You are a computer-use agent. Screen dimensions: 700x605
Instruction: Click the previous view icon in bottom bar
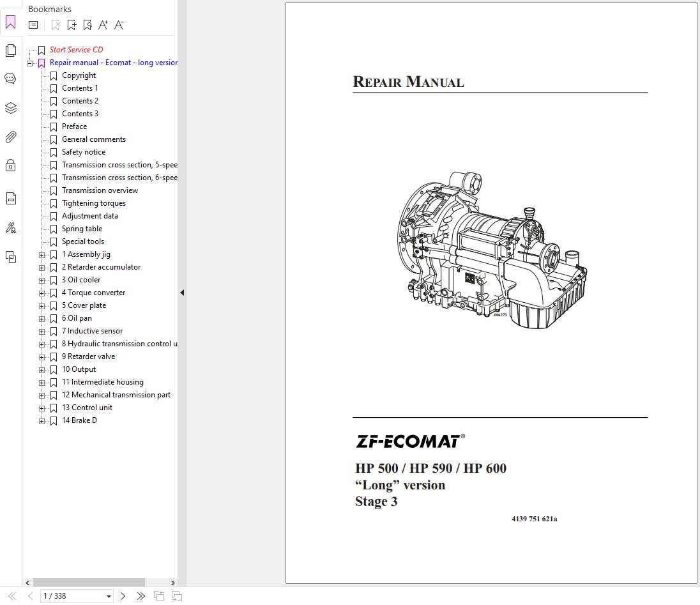point(159,596)
